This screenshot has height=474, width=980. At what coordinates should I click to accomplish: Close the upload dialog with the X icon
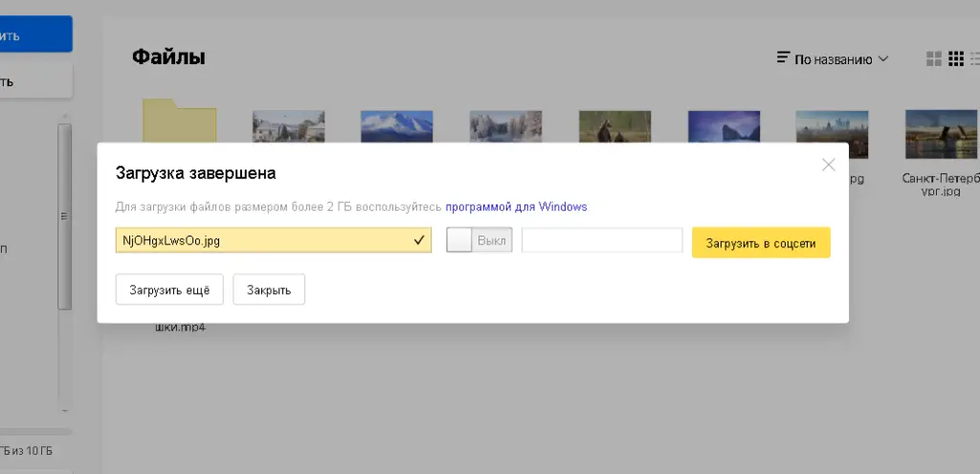[x=829, y=165]
